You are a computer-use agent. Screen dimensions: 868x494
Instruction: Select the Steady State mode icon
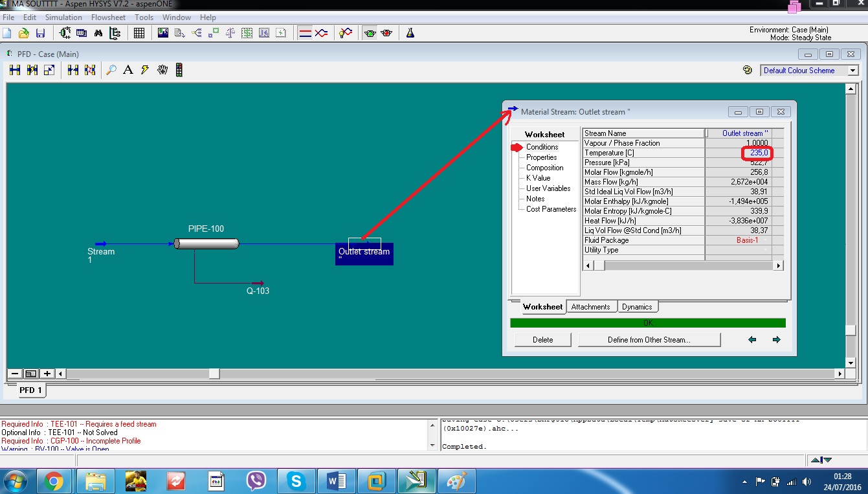(x=304, y=33)
